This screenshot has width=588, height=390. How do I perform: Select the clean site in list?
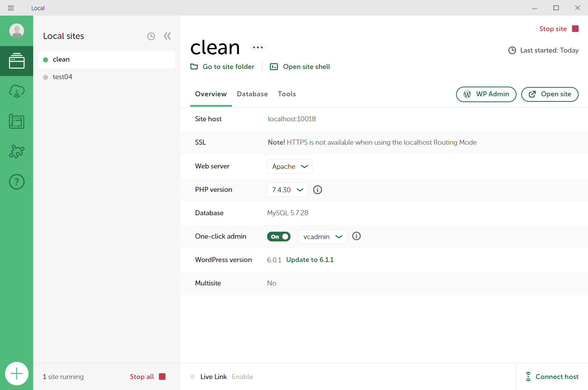point(107,60)
